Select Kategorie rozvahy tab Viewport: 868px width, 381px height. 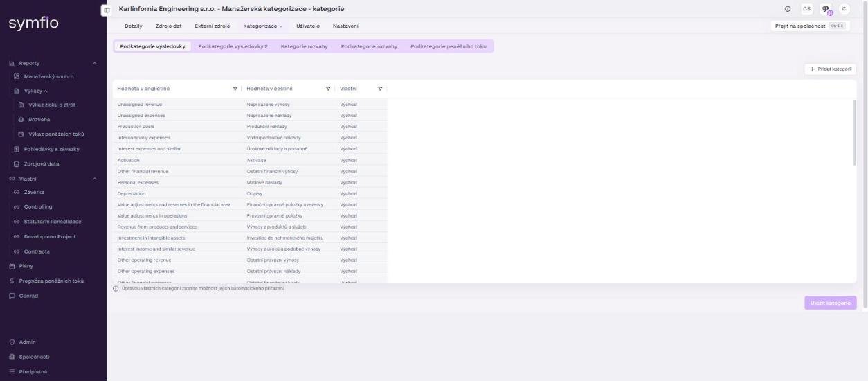(304, 46)
